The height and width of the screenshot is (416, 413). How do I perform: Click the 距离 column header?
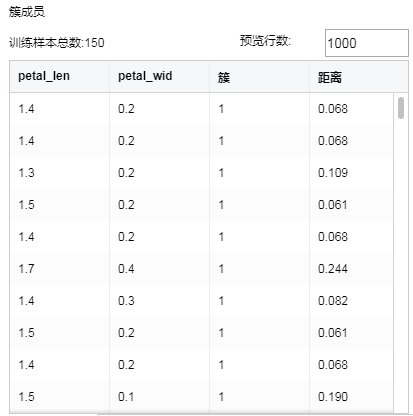pyautogui.click(x=329, y=78)
